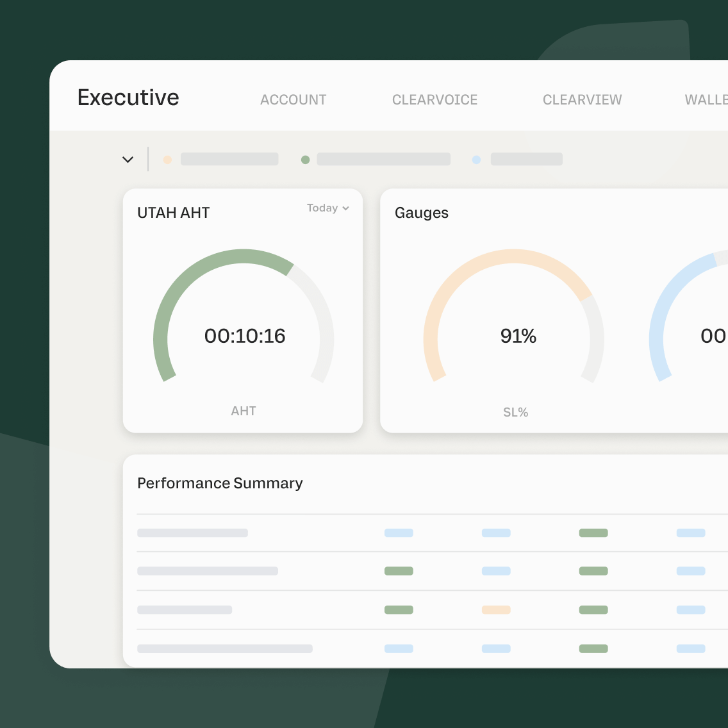Screen dimensions: 728x728
Task: Toggle the orange legend indicator dot
Action: (x=167, y=159)
